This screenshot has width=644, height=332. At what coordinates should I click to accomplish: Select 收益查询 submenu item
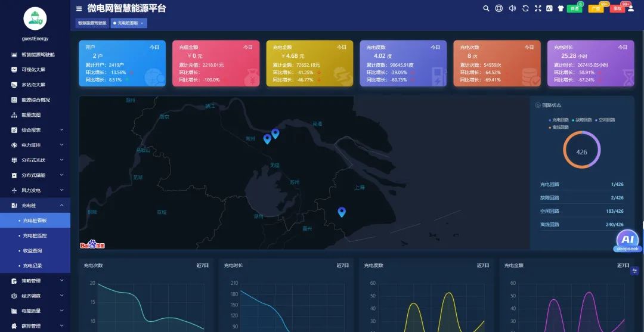point(35,251)
